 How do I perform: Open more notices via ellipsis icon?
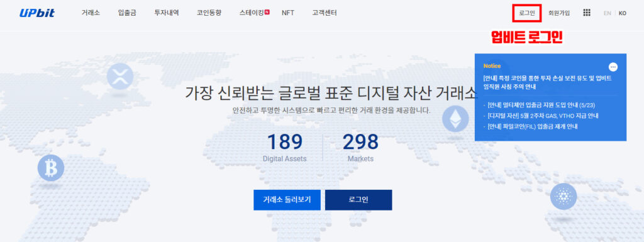coord(613,67)
